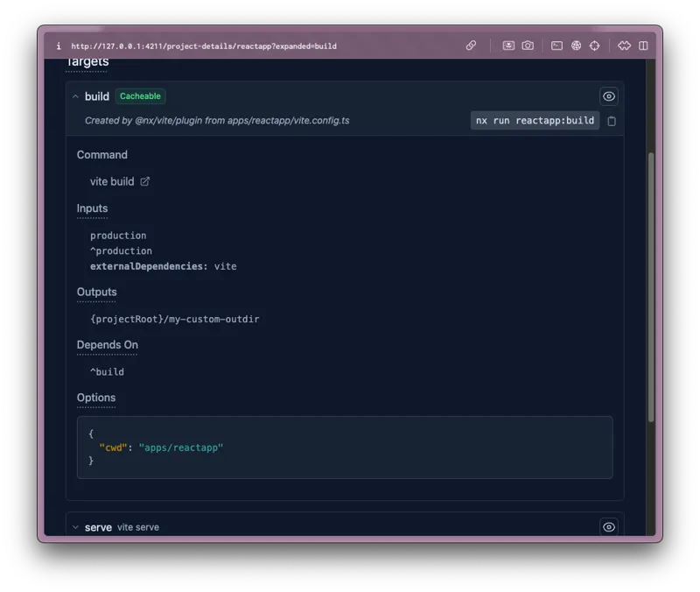Click the Cacheable badge

pyautogui.click(x=140, y=96)
